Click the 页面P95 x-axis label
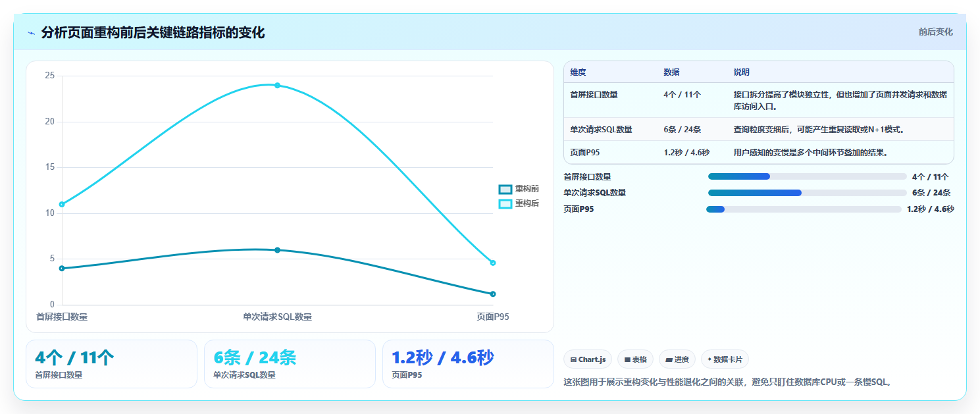 click(493, 317)
